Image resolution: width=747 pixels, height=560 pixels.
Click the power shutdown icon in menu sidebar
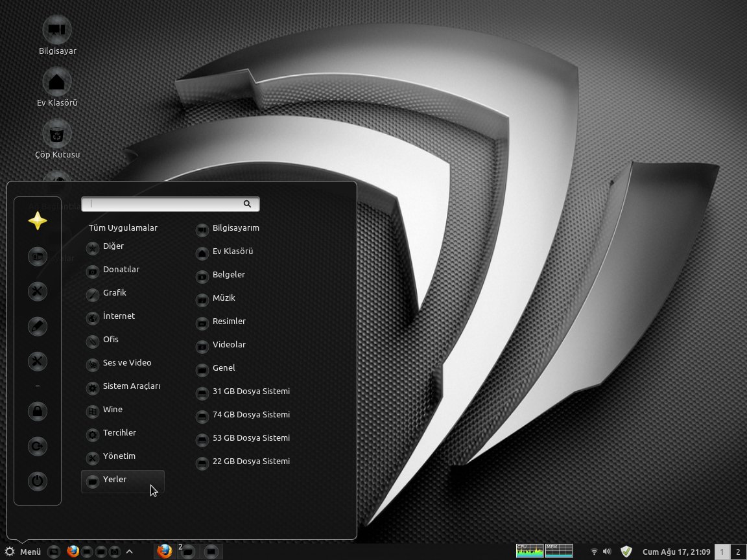(38, 481)
